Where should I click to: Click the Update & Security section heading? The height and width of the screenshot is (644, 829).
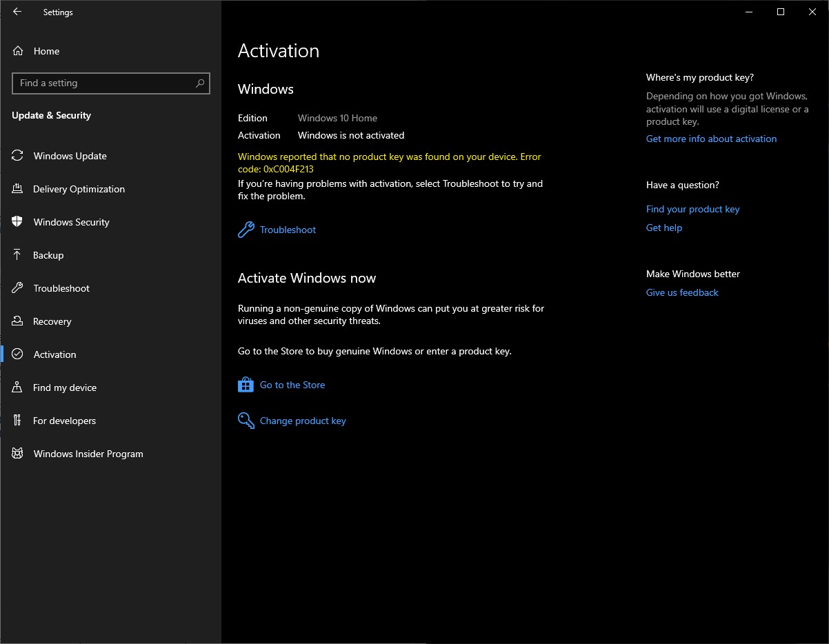[x=51, y=115]
